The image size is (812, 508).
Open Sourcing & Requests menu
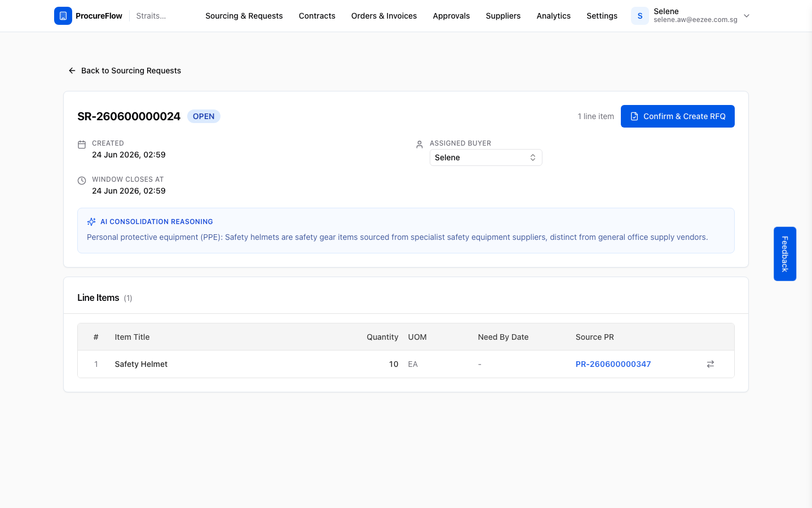point(244,16)
